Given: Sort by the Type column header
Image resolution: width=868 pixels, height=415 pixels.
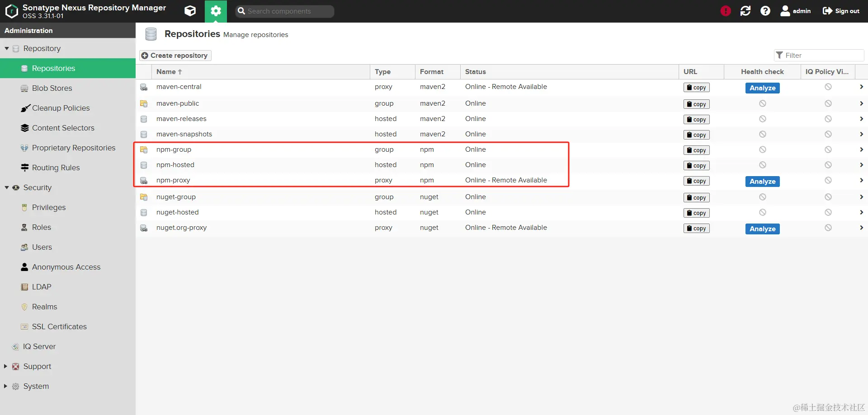Looking at the screenshot, I should pos(392,72).
